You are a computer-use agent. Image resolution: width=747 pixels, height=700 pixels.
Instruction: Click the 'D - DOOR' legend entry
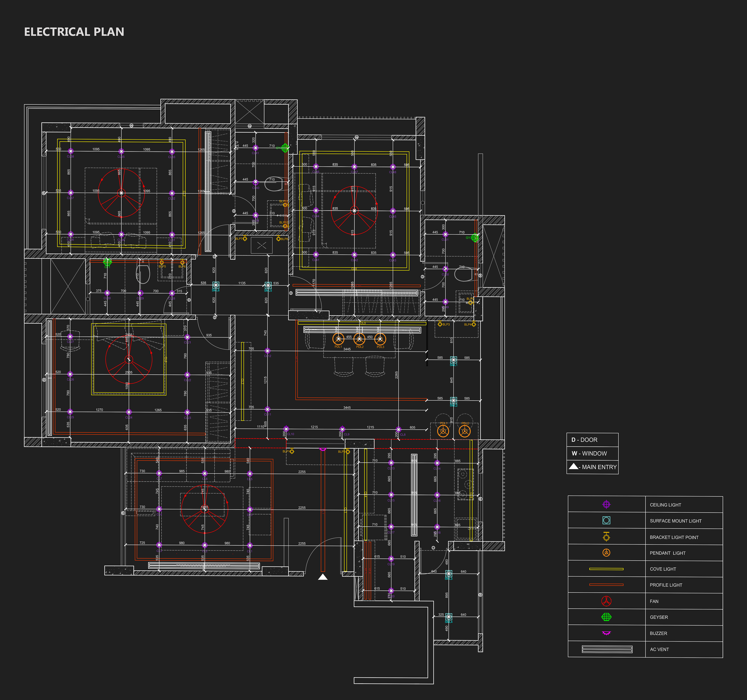[x=584, y=440]
